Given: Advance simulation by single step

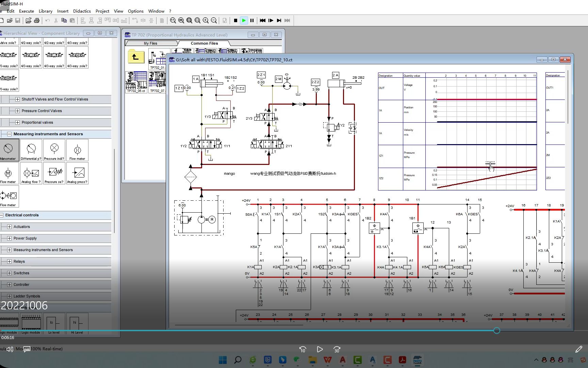Looking at the screenshot, I should click(x=271, y=20).
